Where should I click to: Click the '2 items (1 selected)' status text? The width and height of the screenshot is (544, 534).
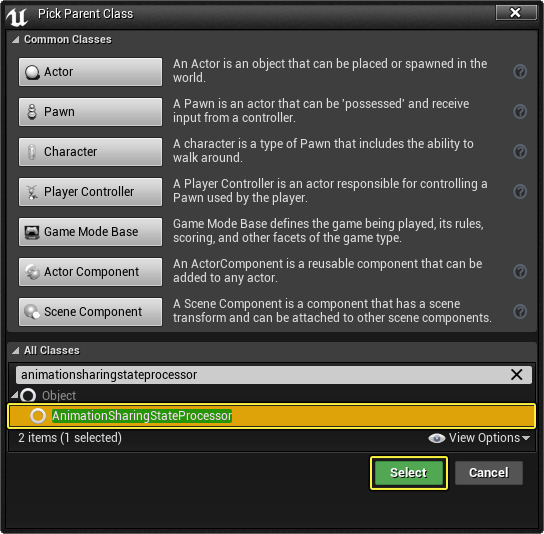click(70, 438)
